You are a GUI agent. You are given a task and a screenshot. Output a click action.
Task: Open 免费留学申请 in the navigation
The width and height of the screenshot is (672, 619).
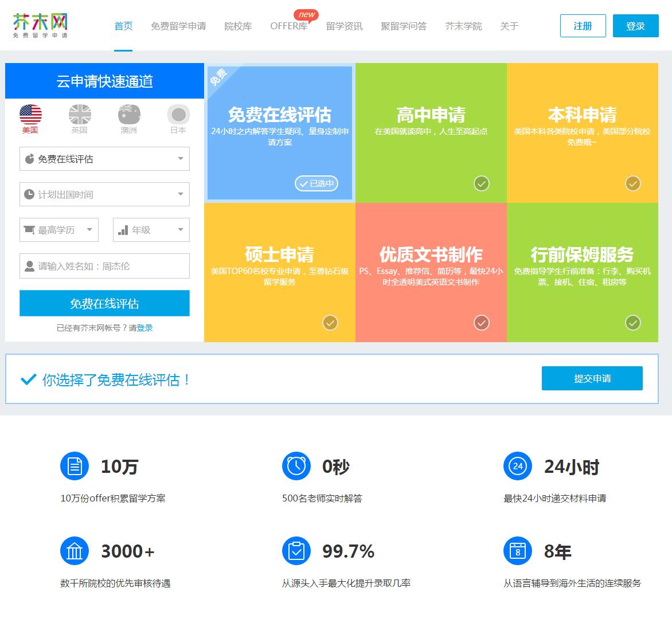(x=178, y=26)
